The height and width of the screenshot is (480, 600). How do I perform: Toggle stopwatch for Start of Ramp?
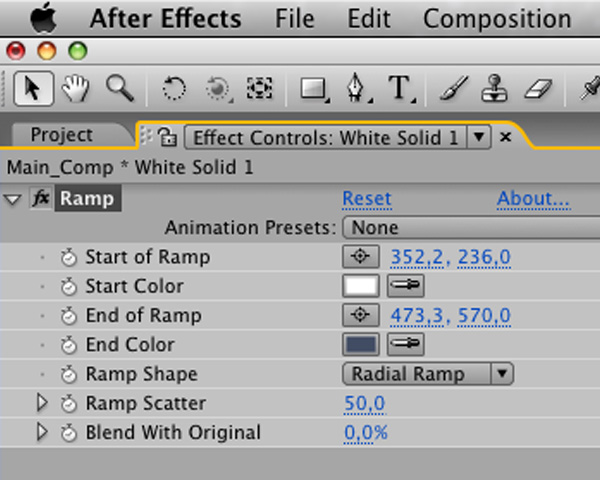point(68,257)
